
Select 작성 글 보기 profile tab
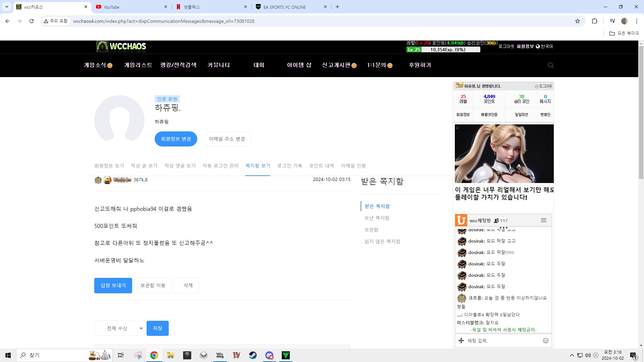[144, 166]
